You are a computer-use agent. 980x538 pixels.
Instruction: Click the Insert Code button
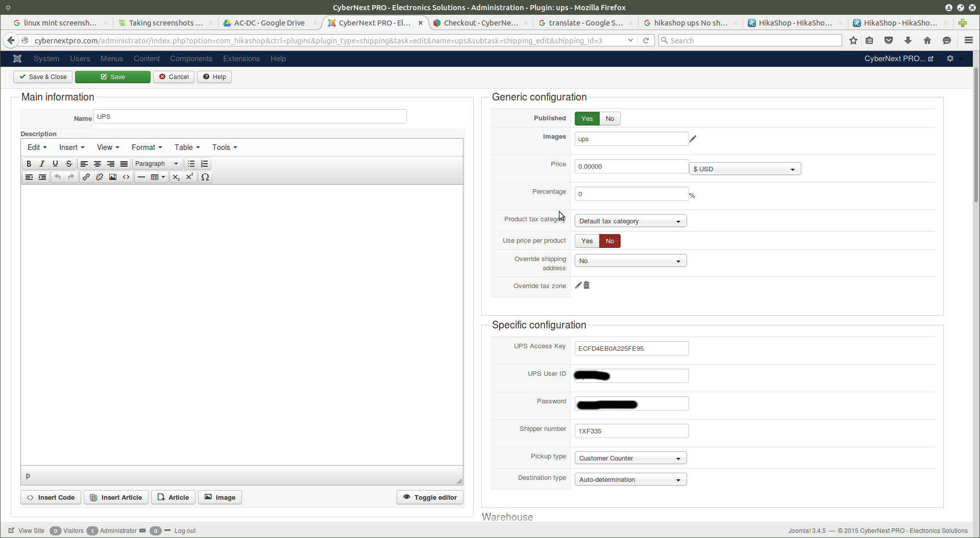[51, 497]
